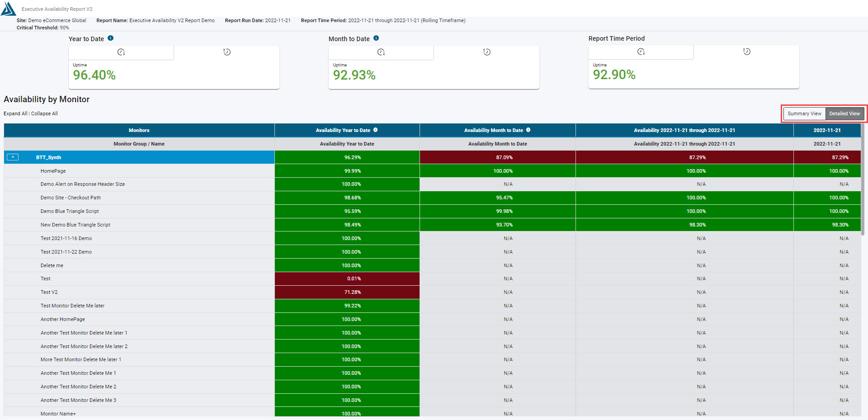The image size is (868, 420).
Task: Switch to Summary View
Action: click(x=804, y=114)
